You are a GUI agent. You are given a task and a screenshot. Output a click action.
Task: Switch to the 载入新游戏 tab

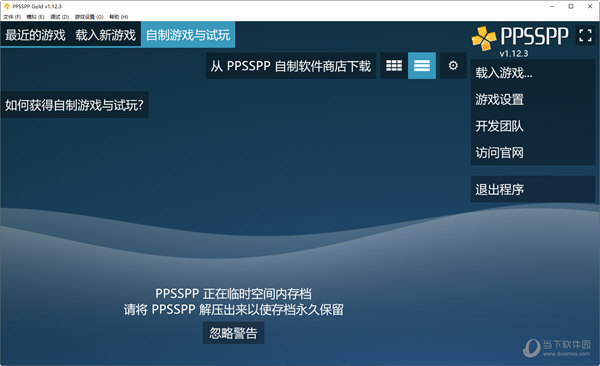106,35
